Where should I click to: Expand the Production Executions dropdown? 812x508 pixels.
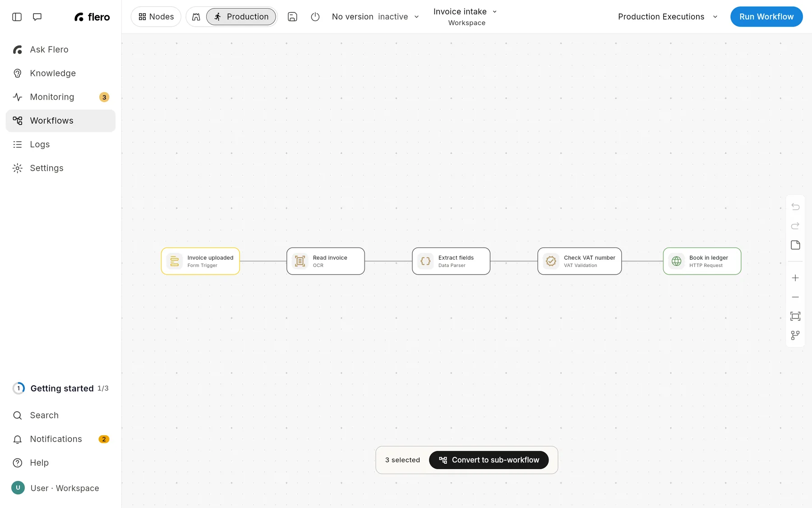[x=668, y=17]
